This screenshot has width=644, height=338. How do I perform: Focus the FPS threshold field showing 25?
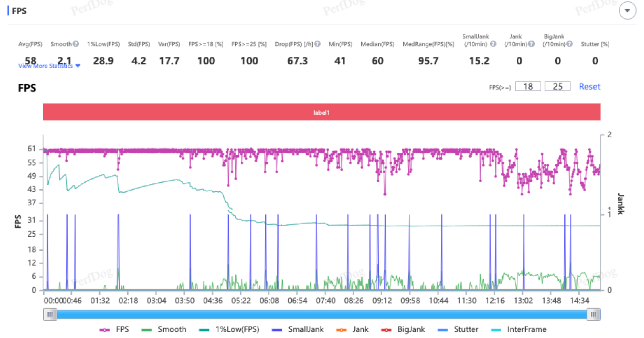[557, 86]
